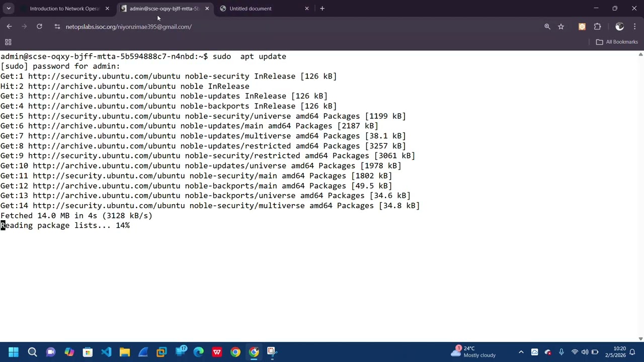Screen dimensions: 644x362
Task: Launch Snipping Tool from the taskbar
Action: point(272,352)
